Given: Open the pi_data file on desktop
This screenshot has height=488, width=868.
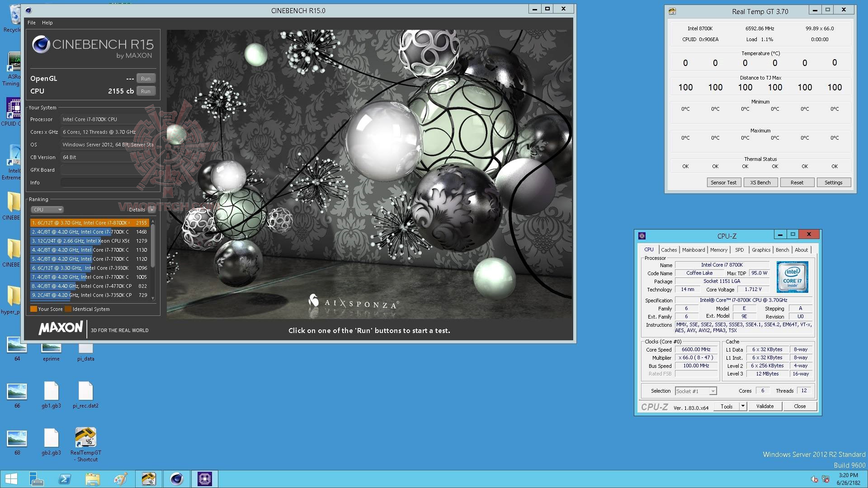Looking at the screenshot, I should 85,348.
